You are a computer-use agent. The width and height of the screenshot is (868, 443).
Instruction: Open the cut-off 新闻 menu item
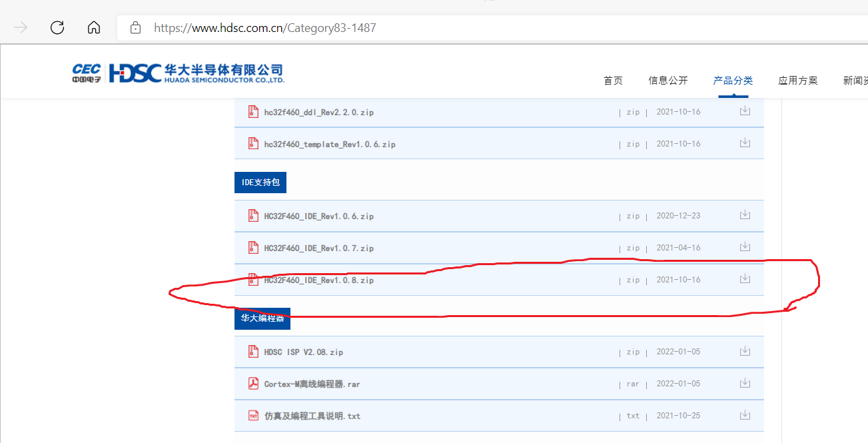(x=855, y=81)
